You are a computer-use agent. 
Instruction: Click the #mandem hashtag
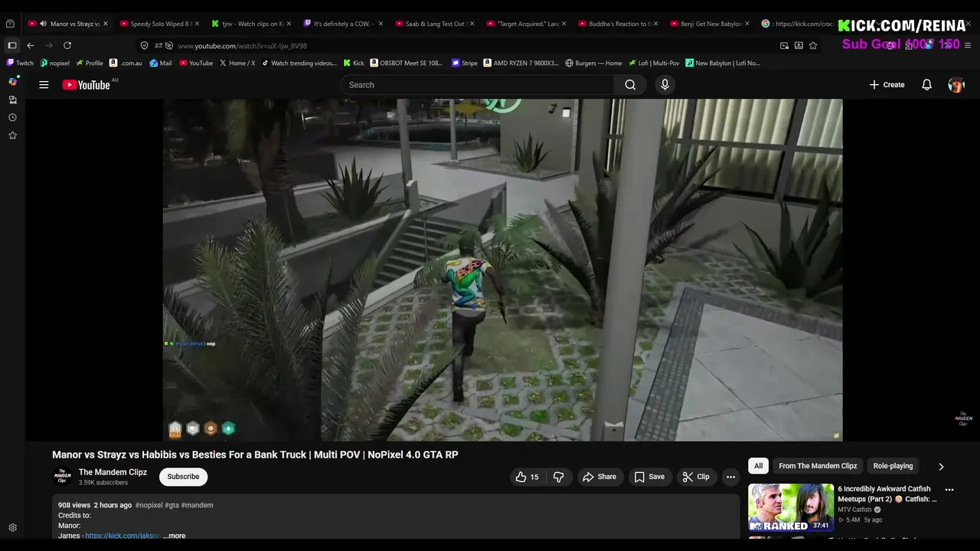click(197, 505)
